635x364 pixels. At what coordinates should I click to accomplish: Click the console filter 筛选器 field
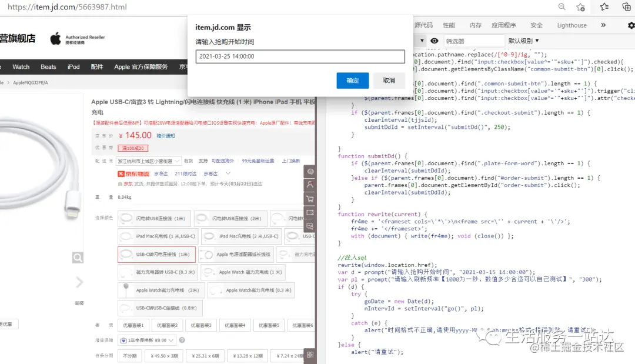click(474, 41)
